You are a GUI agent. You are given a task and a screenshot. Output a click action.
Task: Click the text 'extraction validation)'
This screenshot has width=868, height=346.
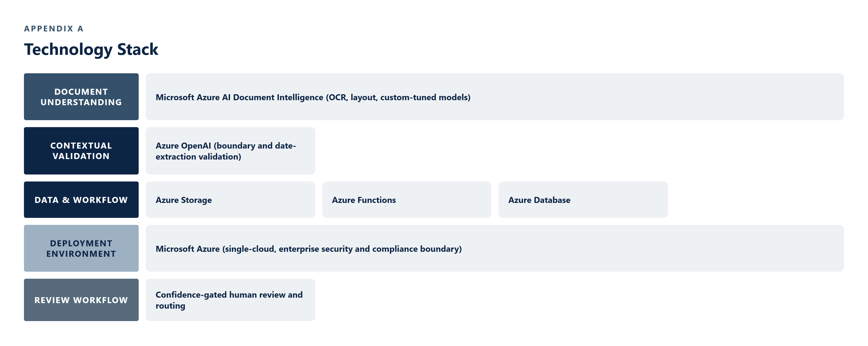[x=199, y=157]
